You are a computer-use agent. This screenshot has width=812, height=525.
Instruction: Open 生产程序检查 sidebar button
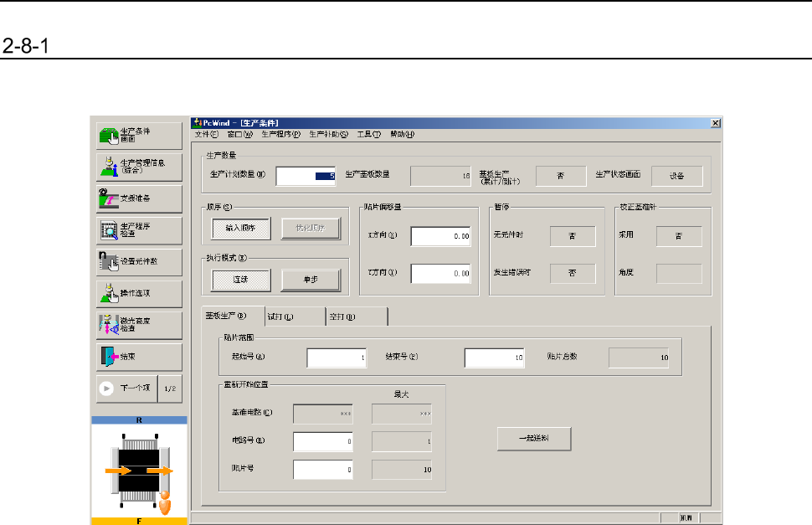pyautogui.click(x=139, y=230)
